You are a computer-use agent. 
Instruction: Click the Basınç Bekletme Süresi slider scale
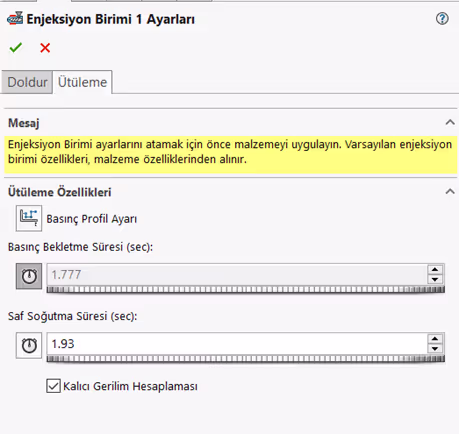(x=246, y=289)
